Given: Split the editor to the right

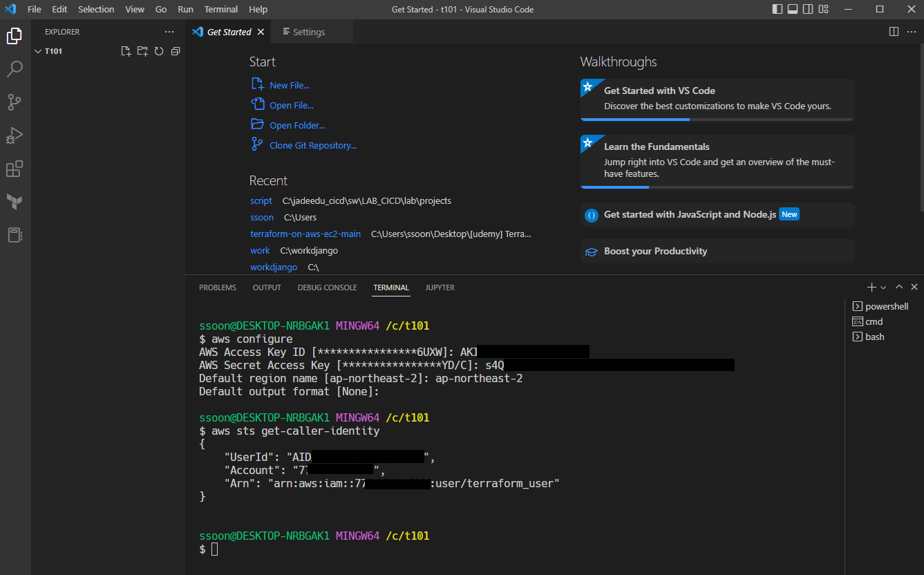Looking at the screenshot, I should (x=894, y=32).
